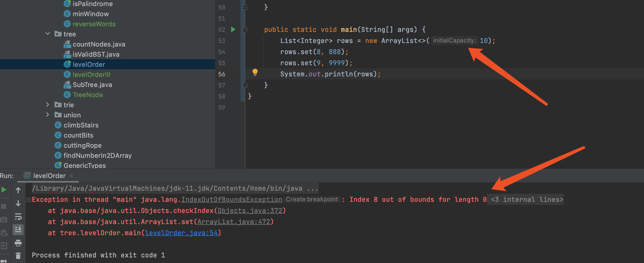Click the tree folder icon
The image size is (644, 263).
[58, 34]
